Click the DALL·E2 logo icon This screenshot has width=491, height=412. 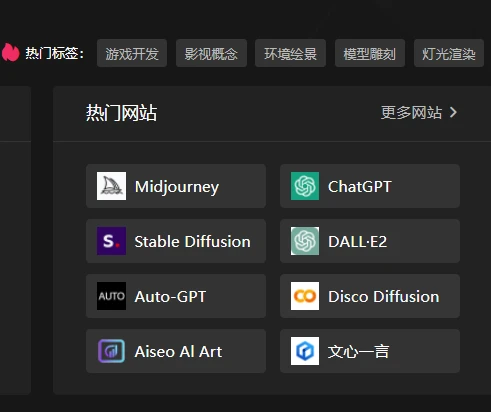click(305, 241)
